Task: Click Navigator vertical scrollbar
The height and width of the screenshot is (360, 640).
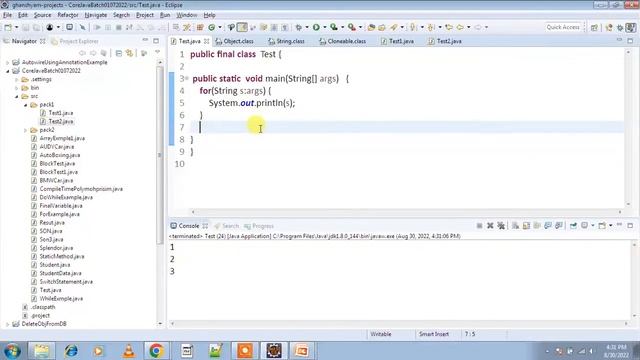Action: point(160,155)
